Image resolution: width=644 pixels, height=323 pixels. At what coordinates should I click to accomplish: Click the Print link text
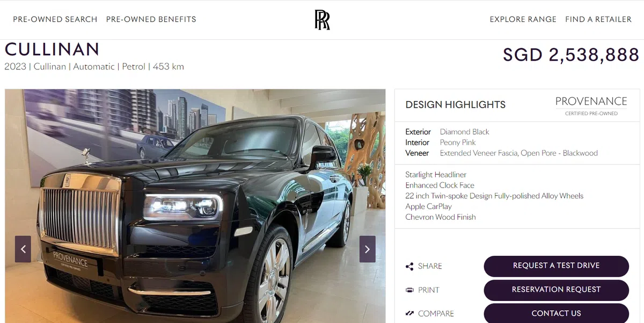pos(429,290)
